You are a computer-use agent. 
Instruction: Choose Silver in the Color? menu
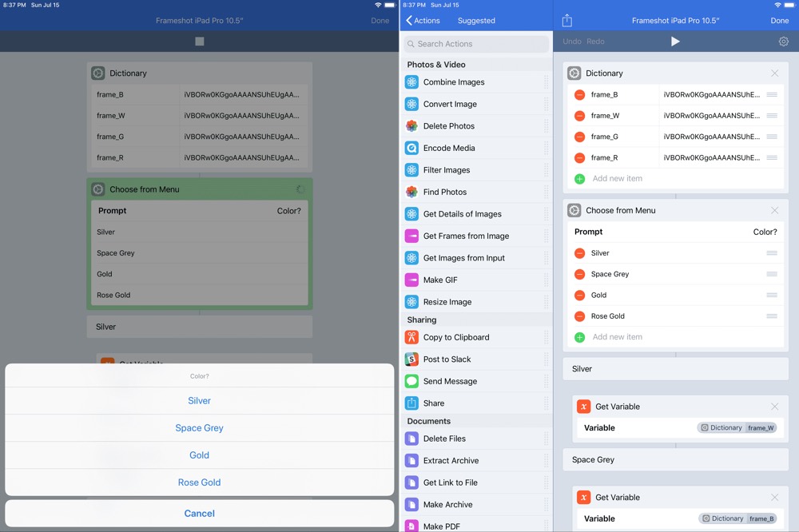tap(199, 401)
